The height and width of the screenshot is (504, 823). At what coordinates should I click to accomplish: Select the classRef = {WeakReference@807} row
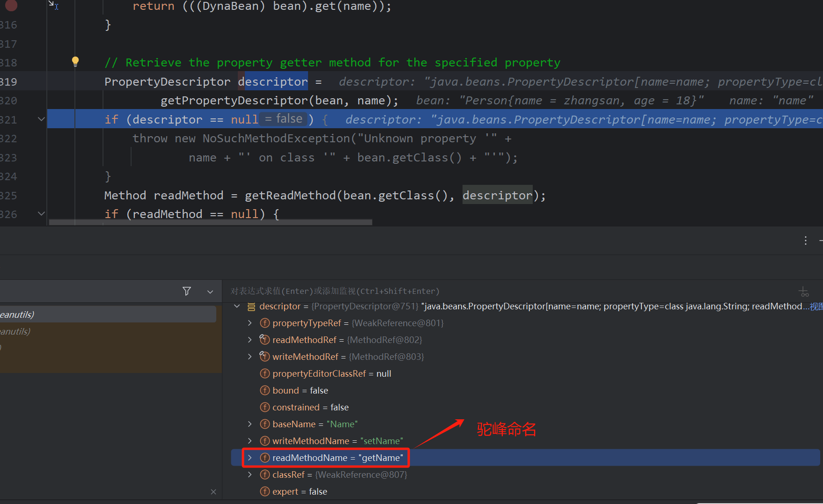coord(526,475)
